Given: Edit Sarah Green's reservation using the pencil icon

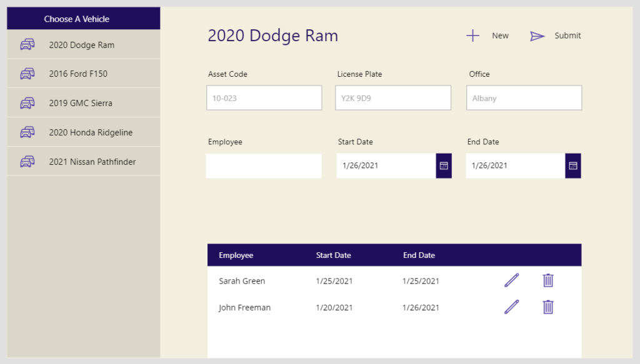Looking at the screenshot, I should 511,280.
